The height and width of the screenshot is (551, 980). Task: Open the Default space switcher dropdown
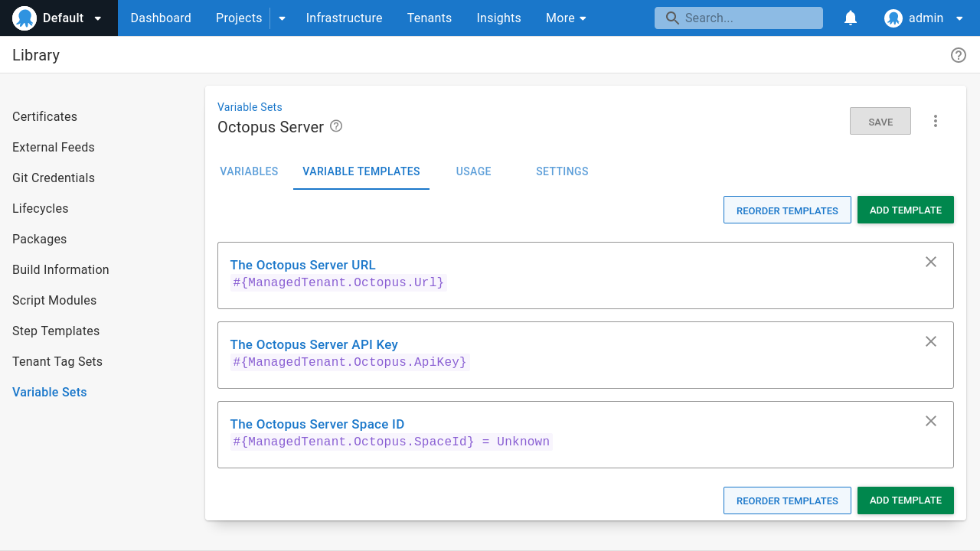(x=96, y=18)
